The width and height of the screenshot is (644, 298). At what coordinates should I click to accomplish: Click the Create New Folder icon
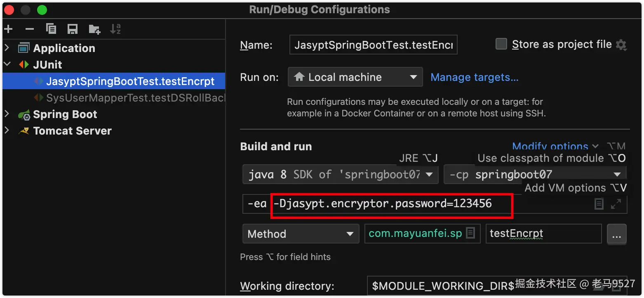tap(94, 29)
